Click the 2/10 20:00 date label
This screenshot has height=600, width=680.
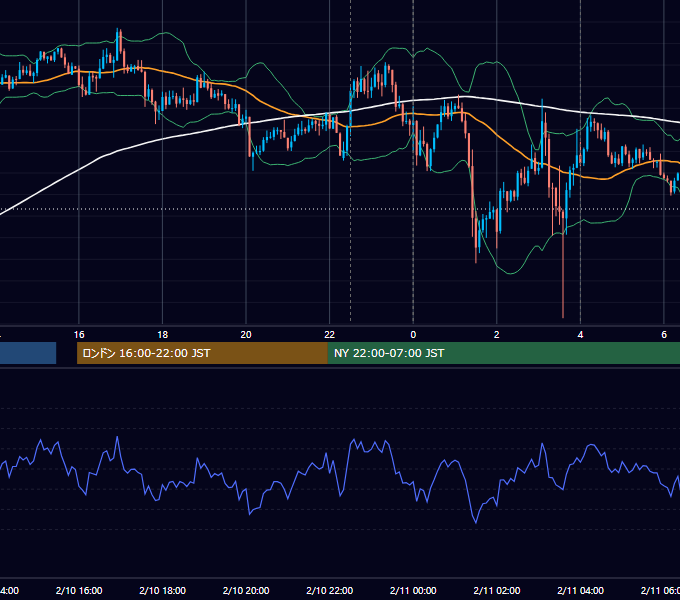[246, 590]
